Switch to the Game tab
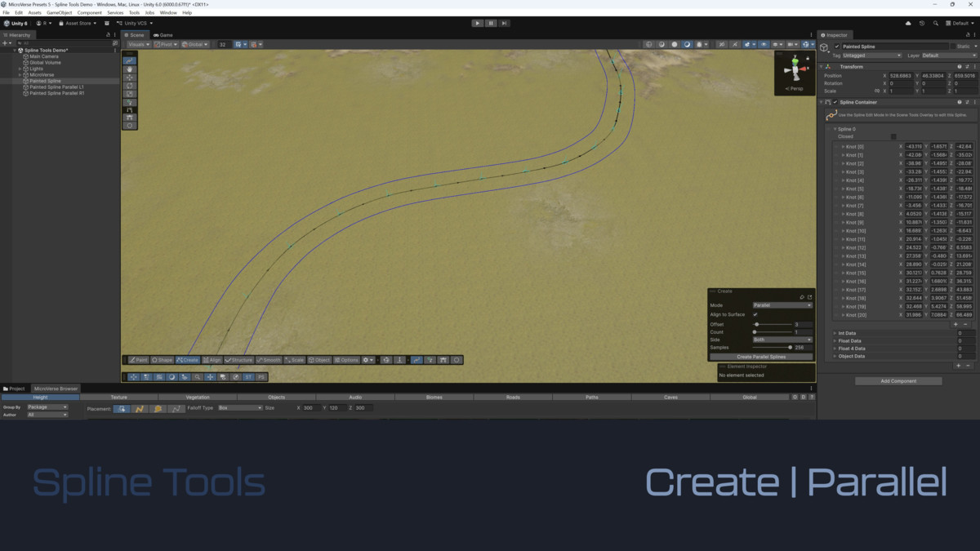 [163, 35]
